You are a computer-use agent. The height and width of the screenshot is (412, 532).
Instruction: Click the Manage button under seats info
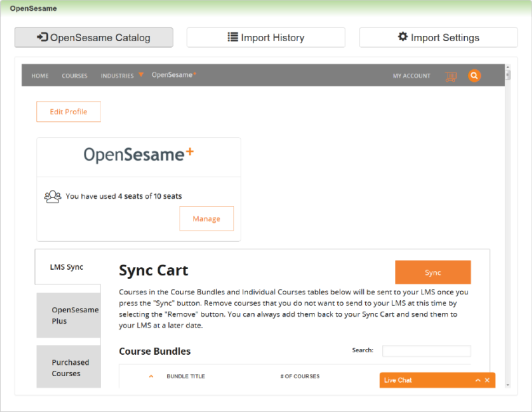click(x=207, y=218)
